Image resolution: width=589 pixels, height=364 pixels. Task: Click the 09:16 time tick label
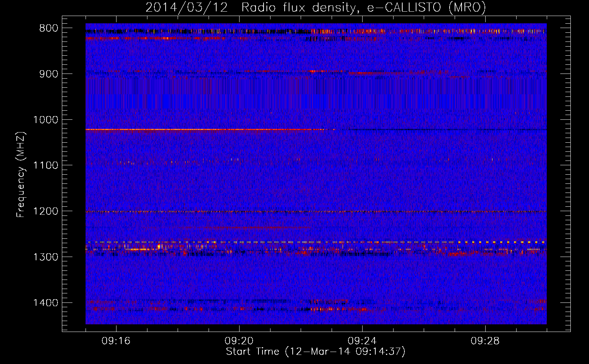pyautogui.click(x=116, y=341)
